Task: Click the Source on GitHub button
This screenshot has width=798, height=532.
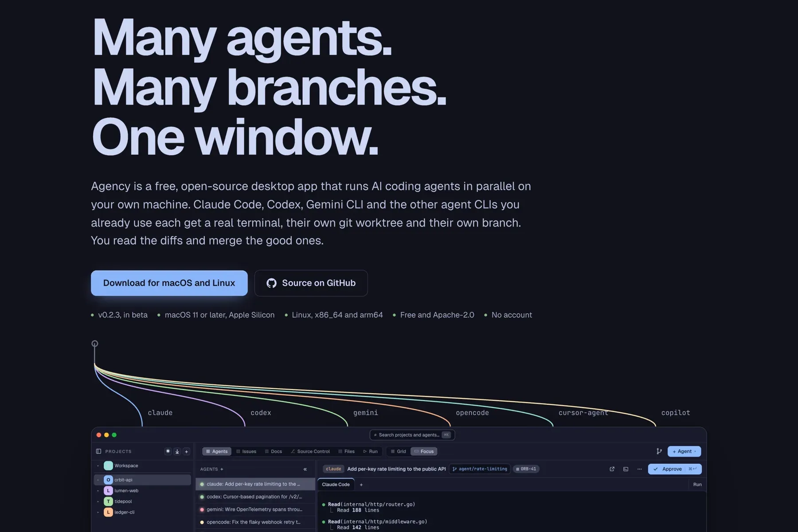Action: pyautogui.click(x=311, y=283)
